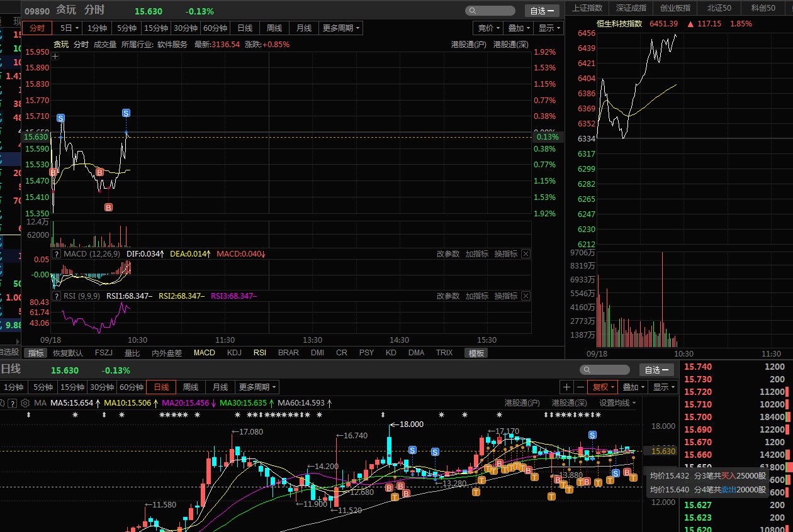Open the 模板 template button
Viewport: 793px width, 532px height.
click(x=476, y=353)
